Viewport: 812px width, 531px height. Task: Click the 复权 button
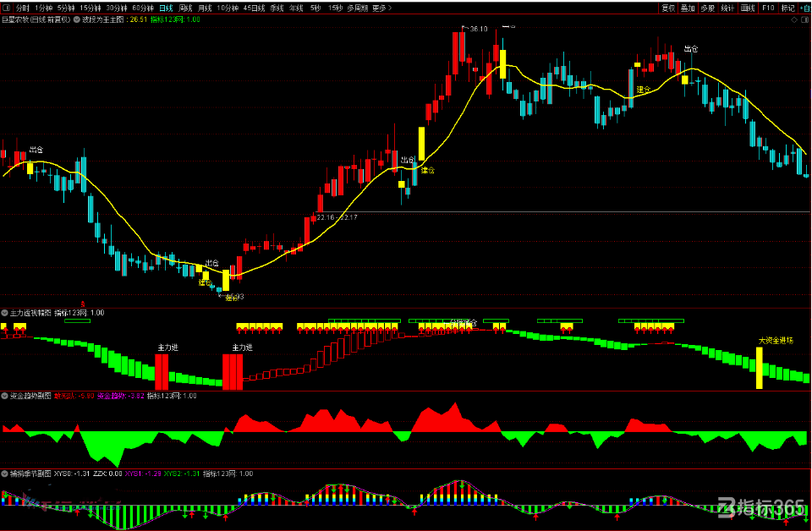[x=668, y=8]
